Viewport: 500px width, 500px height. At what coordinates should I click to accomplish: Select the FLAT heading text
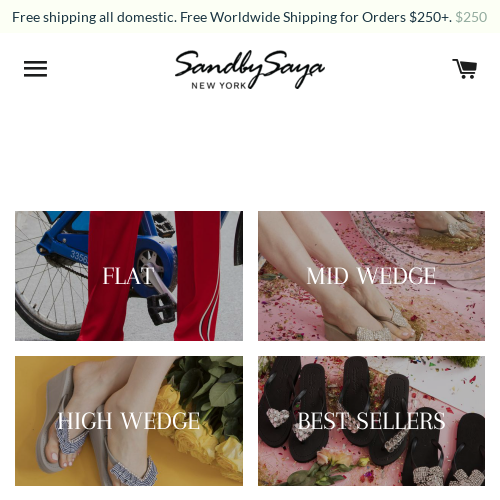(128, 276)
